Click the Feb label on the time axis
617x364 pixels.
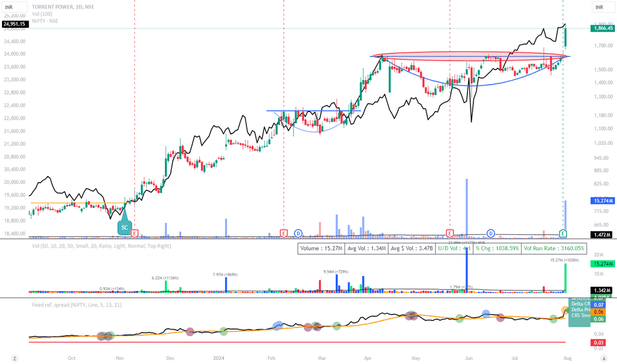271,358
